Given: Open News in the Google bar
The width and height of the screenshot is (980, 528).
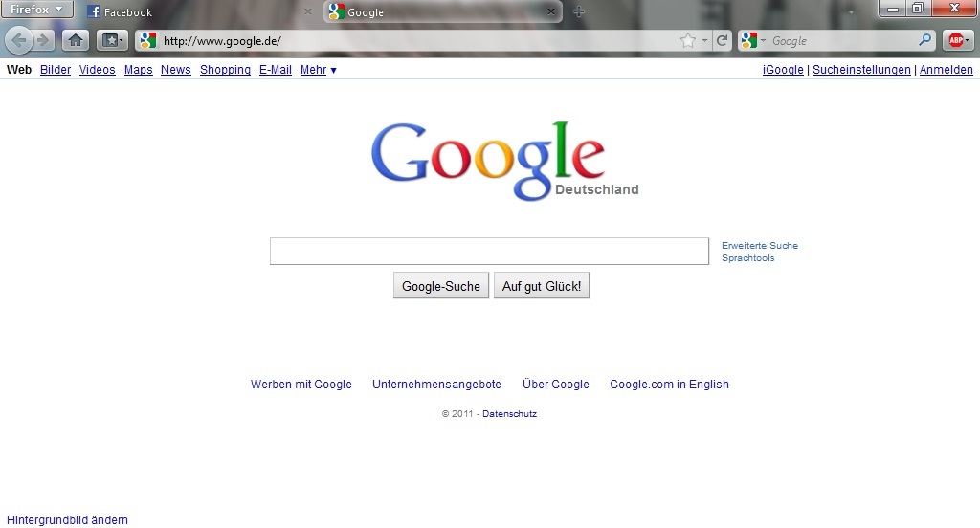Looking at the screenshot, I should (x=176, y=70).
